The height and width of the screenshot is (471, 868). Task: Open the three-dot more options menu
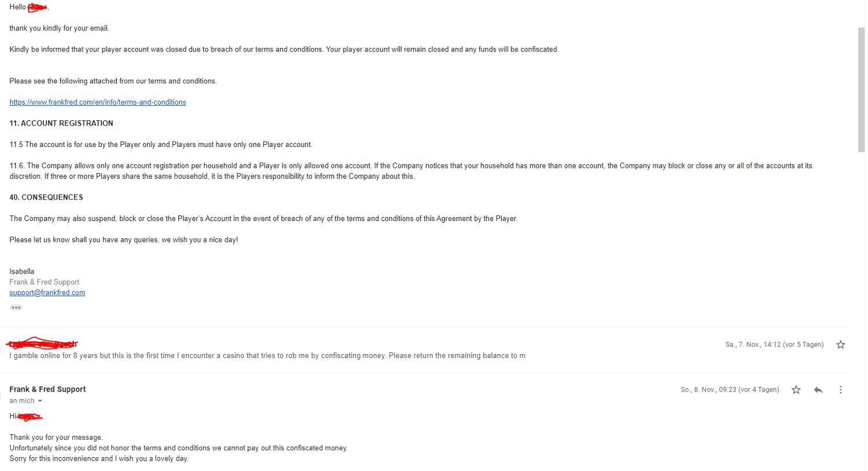point(840,390)
